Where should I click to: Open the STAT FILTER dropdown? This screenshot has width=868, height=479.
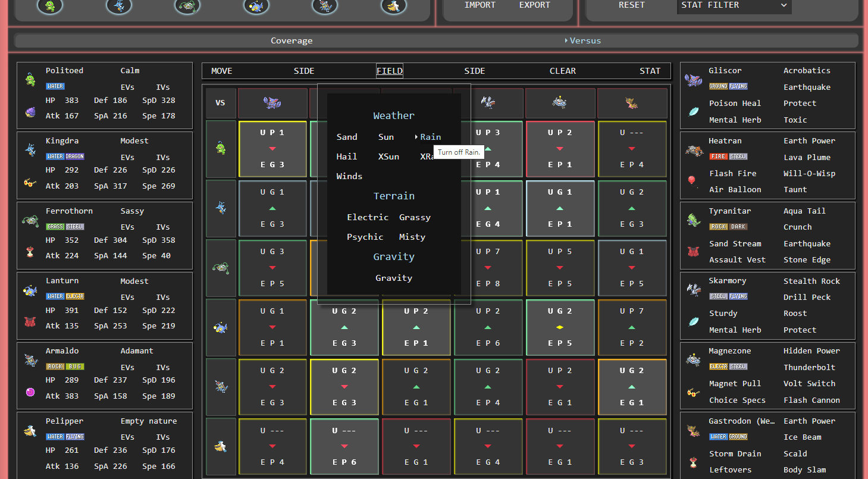coord(734,5)
